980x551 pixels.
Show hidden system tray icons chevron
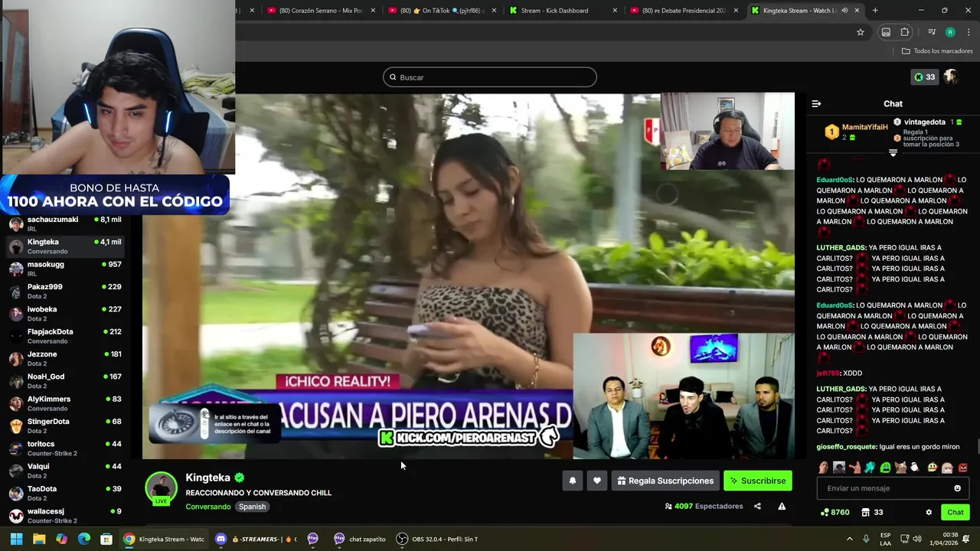pos(849,539)
